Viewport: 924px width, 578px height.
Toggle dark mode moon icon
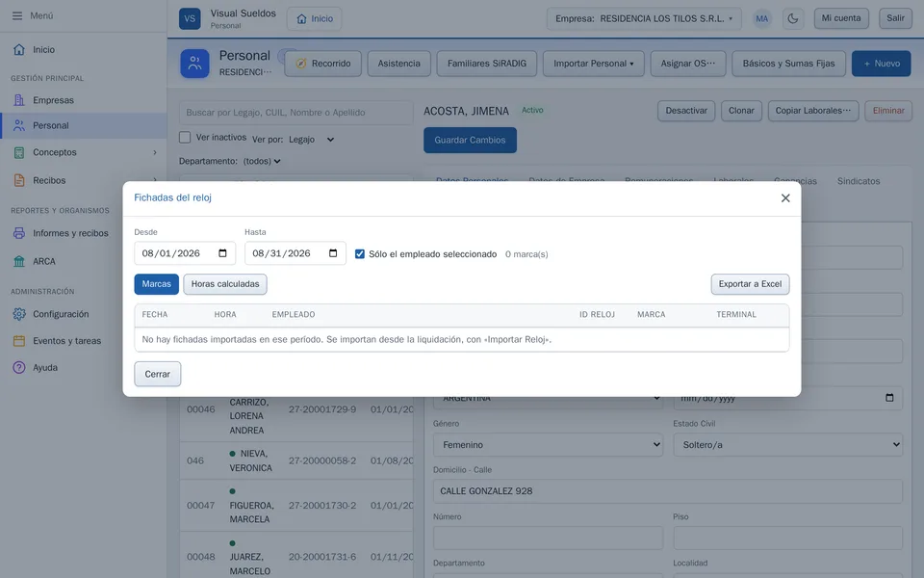tap(793, 18)
